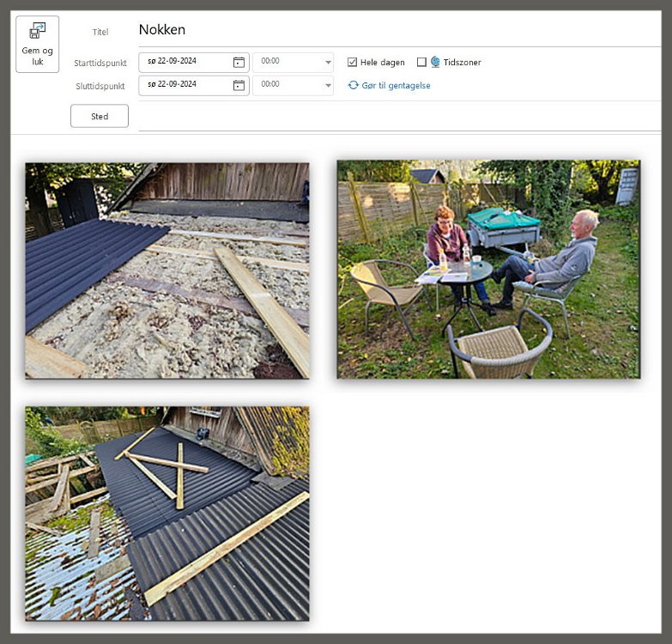Select the Starttidspunkt date text box

(x=185, y=62)
